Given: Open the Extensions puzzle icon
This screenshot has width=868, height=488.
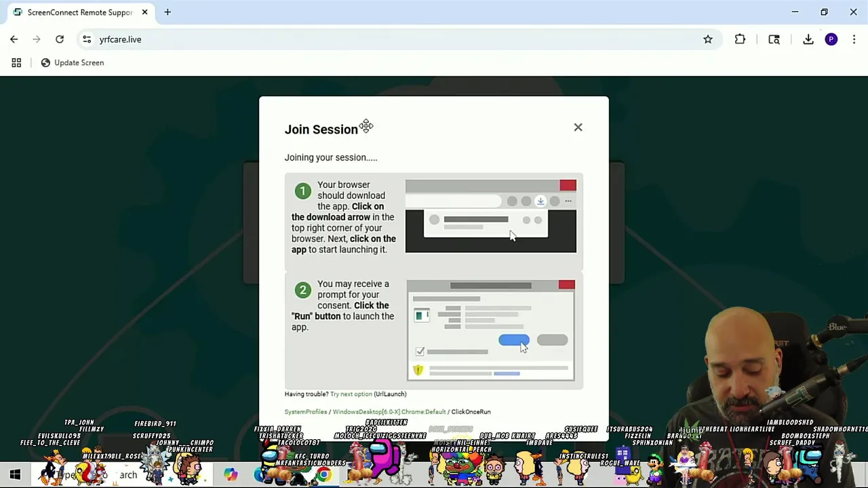Looking at the screenshot, I should (x=740, y=39).
